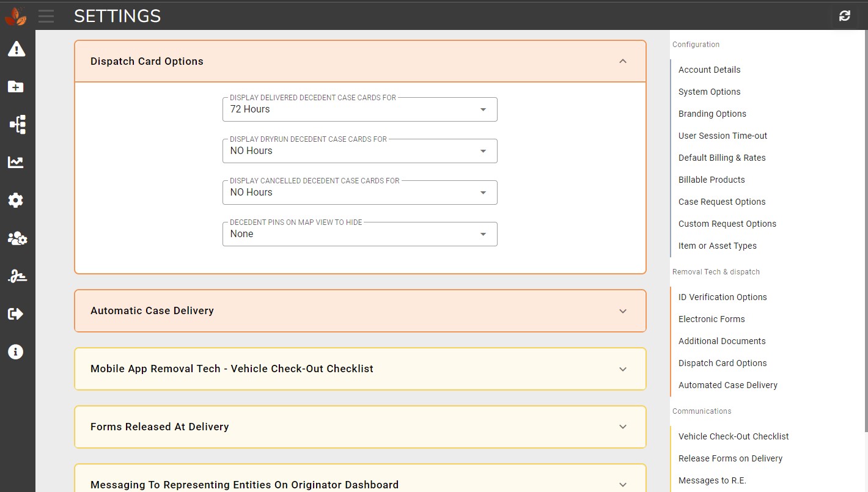Expand Forms Released At Delivery section
Image resolution: width=868 pixels, height=492 pixels.
(x=623, y=427)
